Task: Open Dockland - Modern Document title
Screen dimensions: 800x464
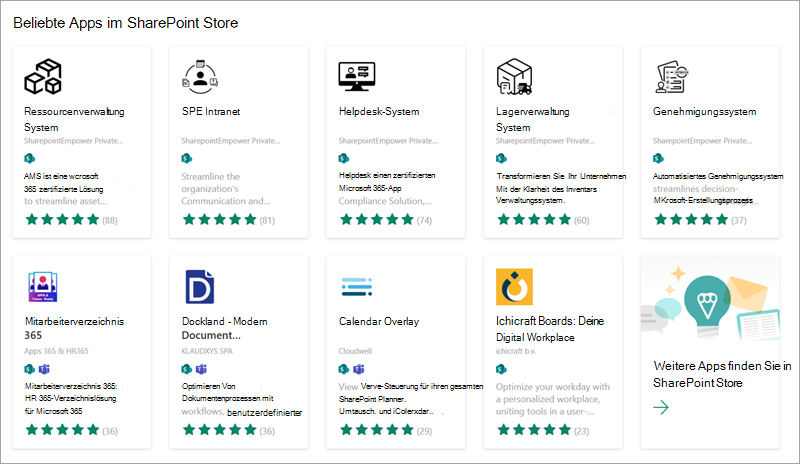Action: [224, 328]
